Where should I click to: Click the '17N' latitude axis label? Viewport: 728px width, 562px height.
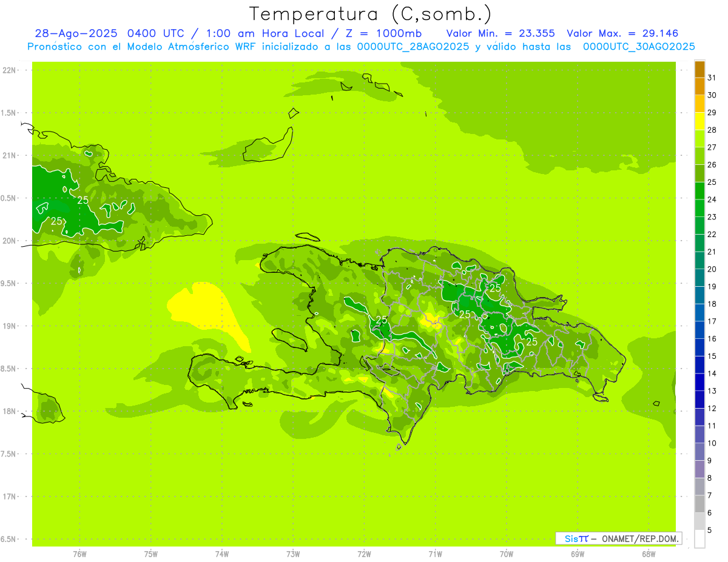[x=9, y=497]
